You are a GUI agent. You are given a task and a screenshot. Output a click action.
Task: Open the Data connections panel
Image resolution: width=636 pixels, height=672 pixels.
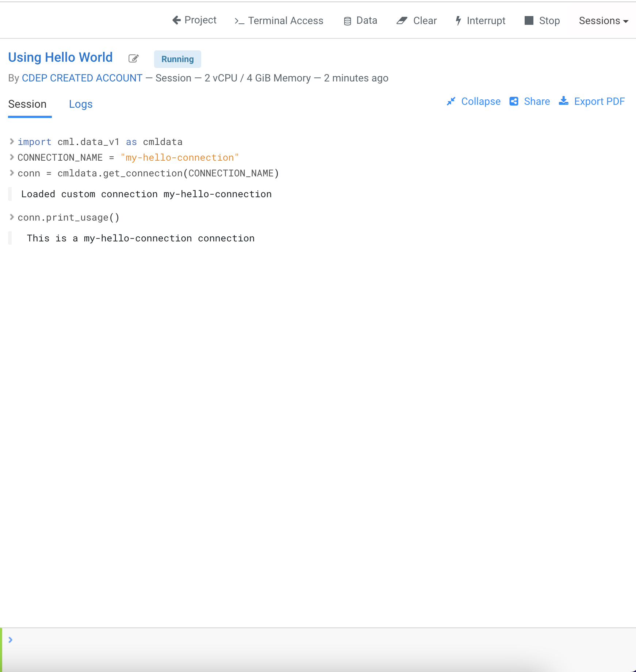360,21
